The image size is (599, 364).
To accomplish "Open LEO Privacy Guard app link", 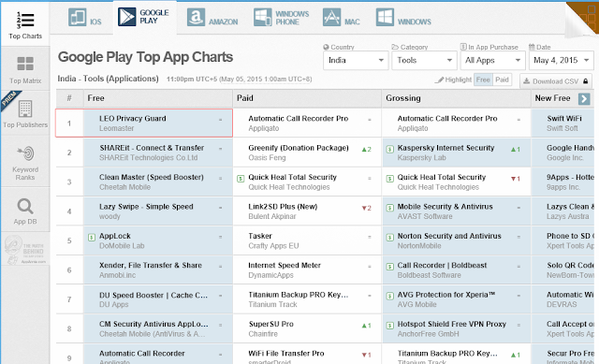I will (x=133, y=119).
